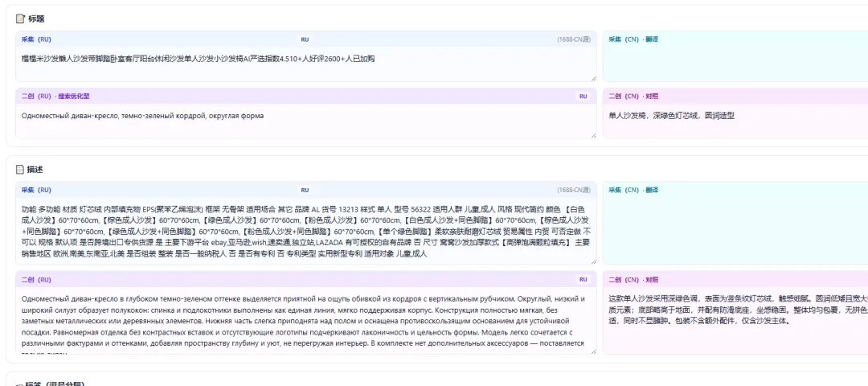Click the empty 采集 (CN) · 翻译 title area
The width and height of the screenshot is (868, 386).
(x=735, y=65)
